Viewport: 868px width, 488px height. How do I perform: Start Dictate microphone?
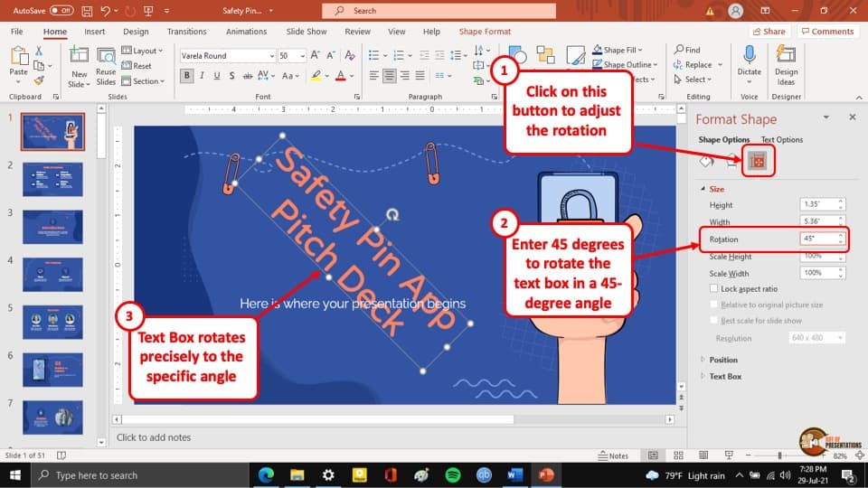749,63
